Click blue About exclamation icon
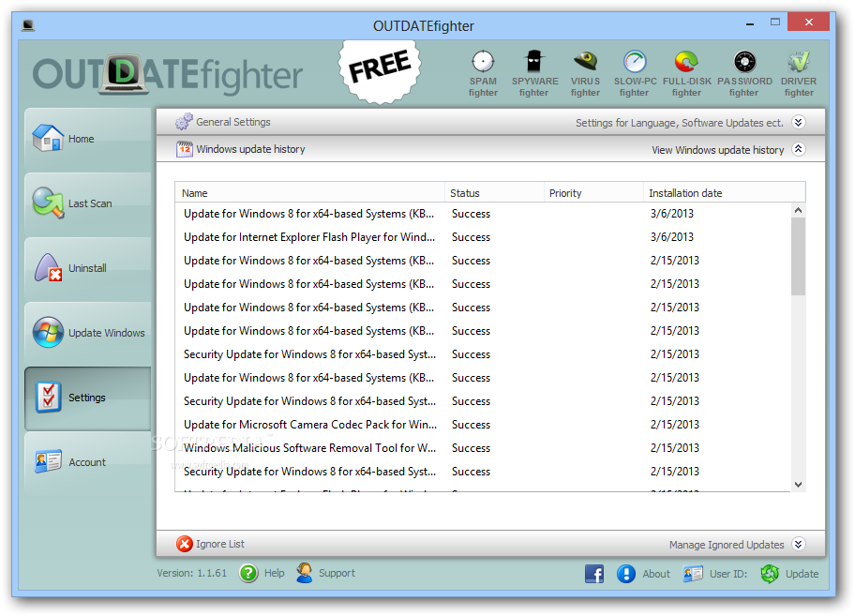The image size is (855, 616). pyautogui.click(x=626, y=574)
